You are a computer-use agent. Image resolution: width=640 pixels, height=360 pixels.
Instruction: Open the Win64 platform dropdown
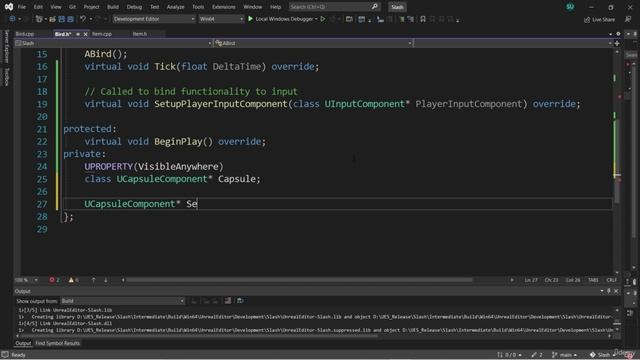(221, 19)
